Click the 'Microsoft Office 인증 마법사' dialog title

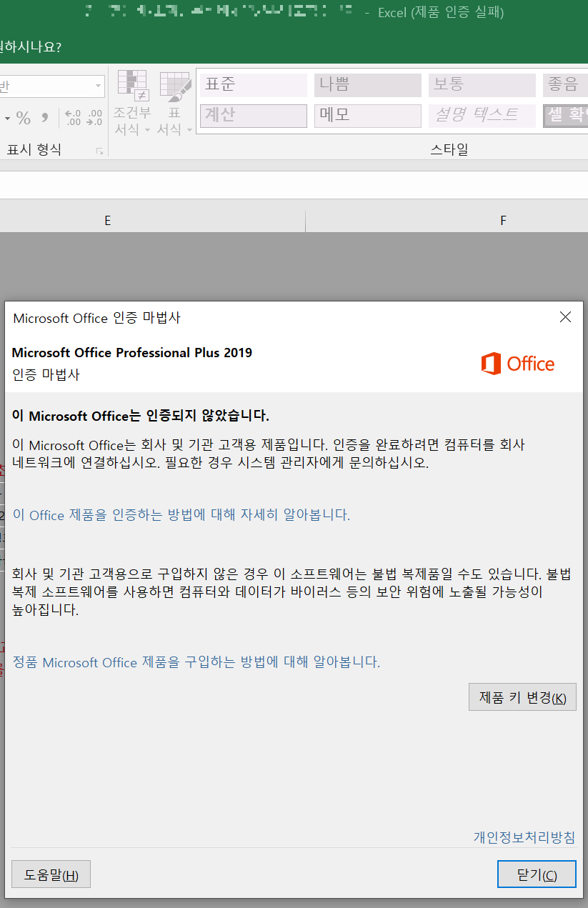[x=97, y=318]
